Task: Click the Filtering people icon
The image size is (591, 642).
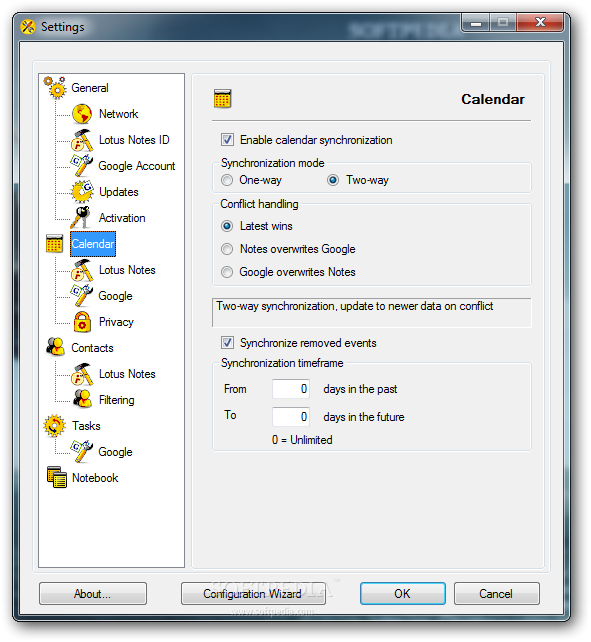Action: click(82, 399)
